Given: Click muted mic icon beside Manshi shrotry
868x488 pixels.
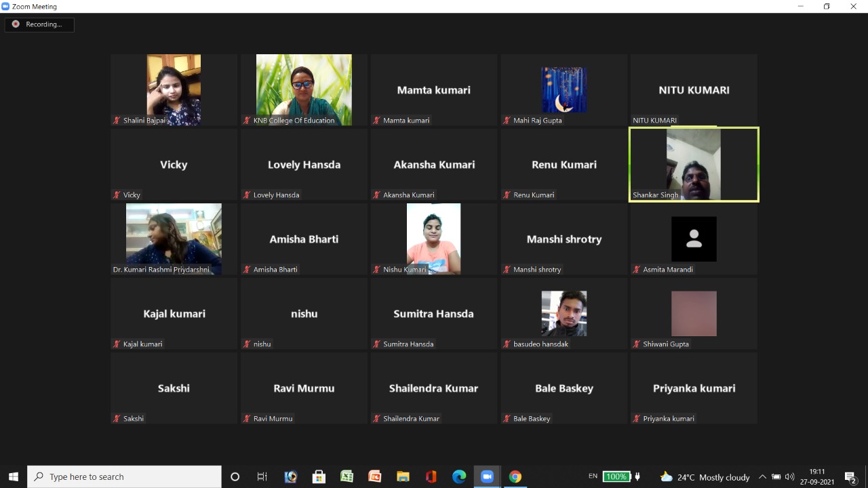Looking at the screenshot, I should (x=507, y=269).
